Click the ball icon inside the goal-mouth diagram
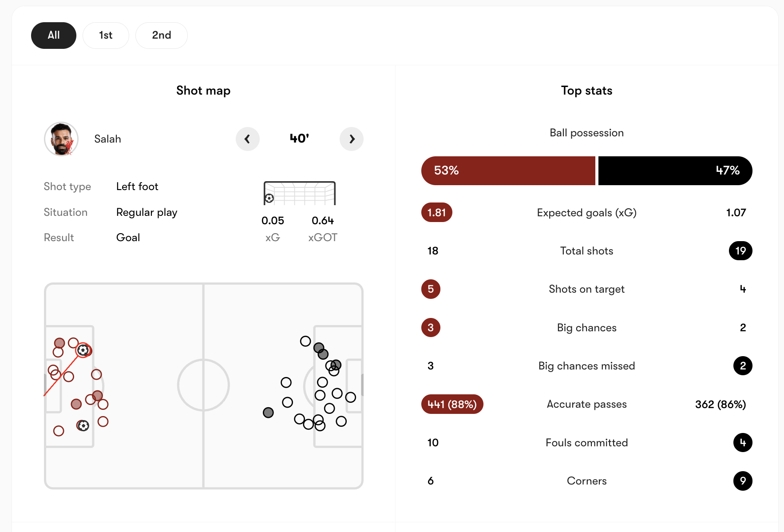Image resolution: width=784 pixels, height=532 pixels. (x=269, y=198)
